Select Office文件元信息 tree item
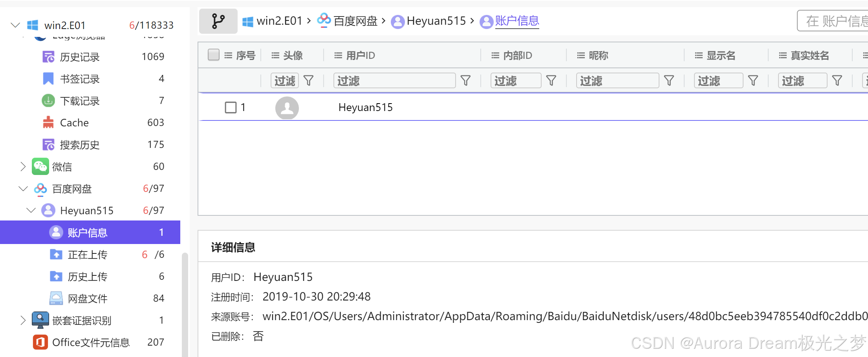Image resolution: width=868 pixels, height=357 pixels. pyautogui.click(x=90, y=342)
